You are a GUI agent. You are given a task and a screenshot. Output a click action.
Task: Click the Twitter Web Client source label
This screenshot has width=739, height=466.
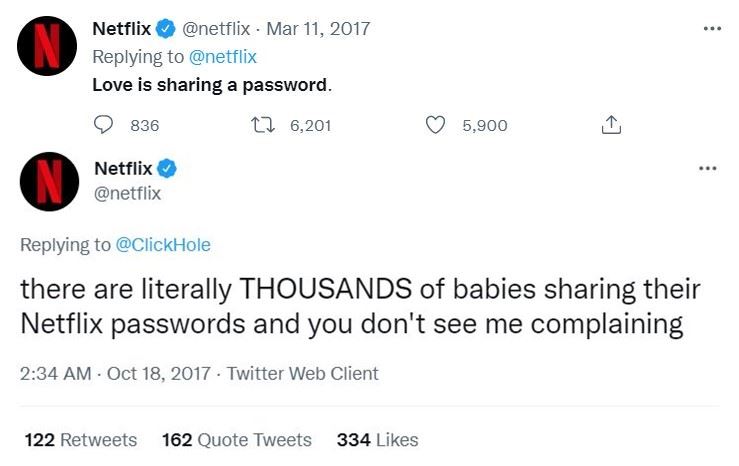coord(303,374)
